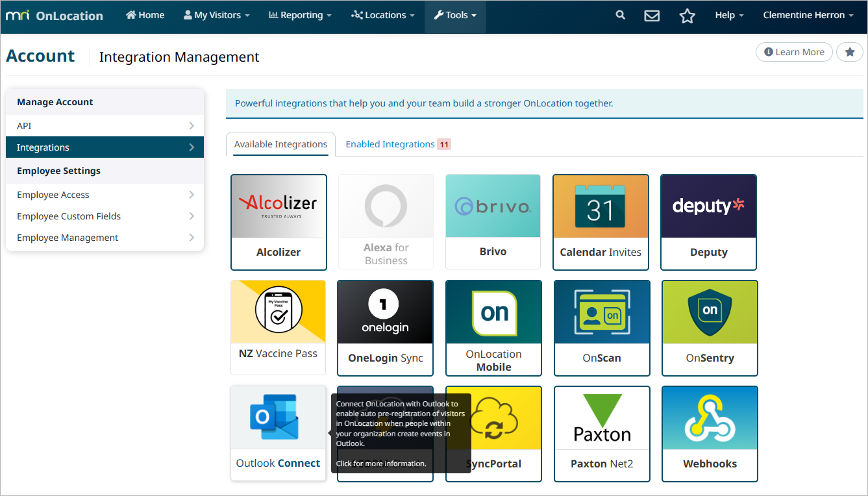Screen dimensions: 868x496
Task: Open the OnSentry integration tile
Action: tap(710, 328)
